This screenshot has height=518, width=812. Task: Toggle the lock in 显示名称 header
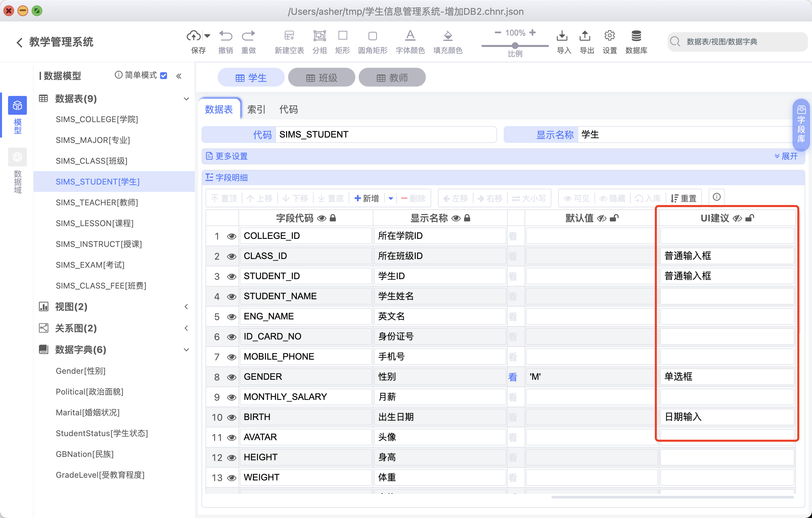point(467,218)
